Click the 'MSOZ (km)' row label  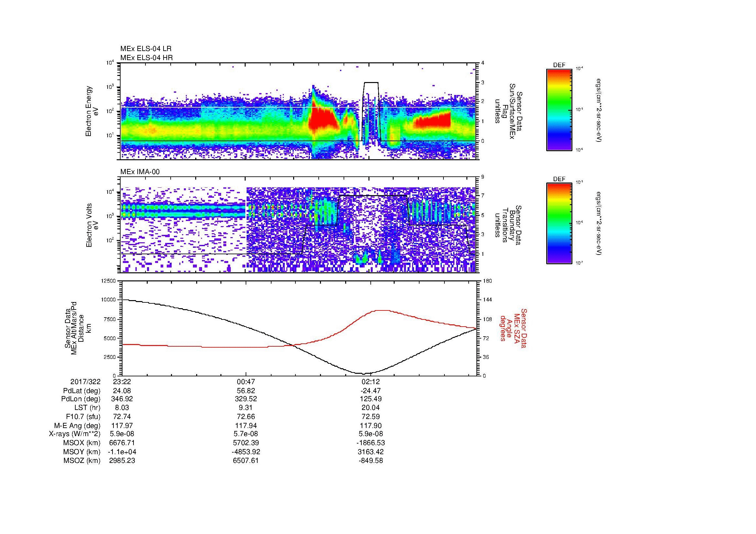(x=82, y=460)
